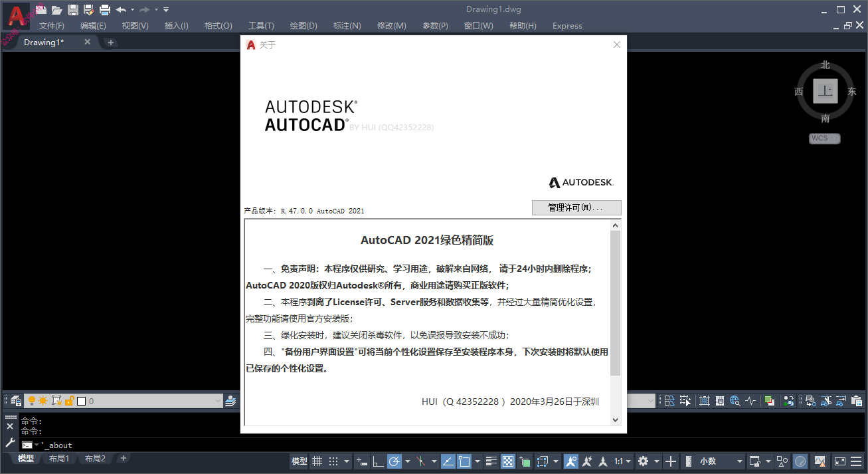Open the 文件(F) menu
The image size is (868, 474).
(52, 26)
